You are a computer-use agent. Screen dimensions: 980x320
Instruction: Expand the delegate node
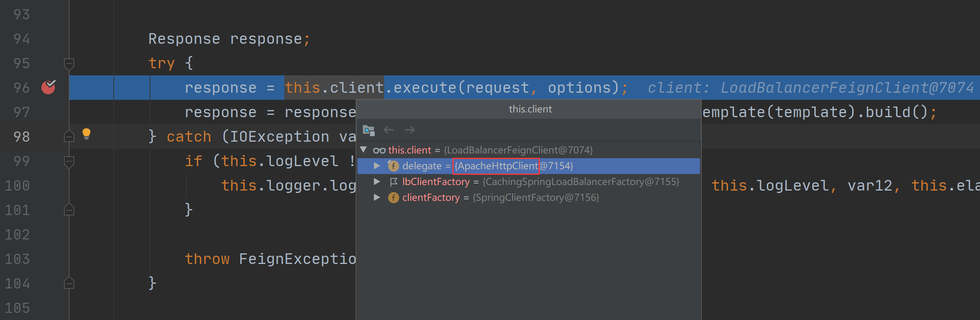(377, 166)
